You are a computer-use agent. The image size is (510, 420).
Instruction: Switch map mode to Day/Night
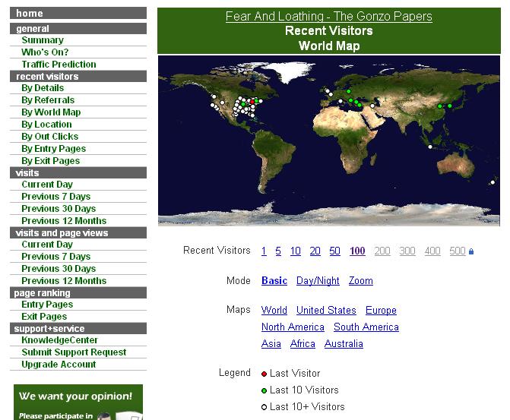[318, 280]
